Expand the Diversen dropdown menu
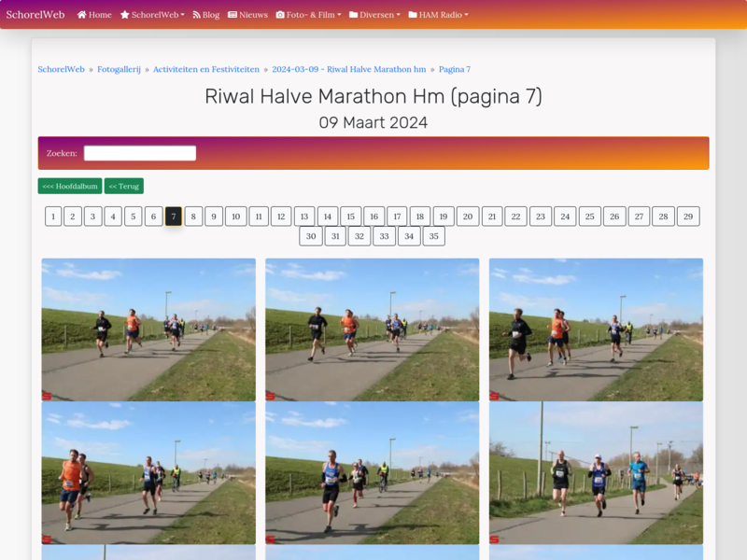Screen dimensions: 747x560 coord(375,15)
